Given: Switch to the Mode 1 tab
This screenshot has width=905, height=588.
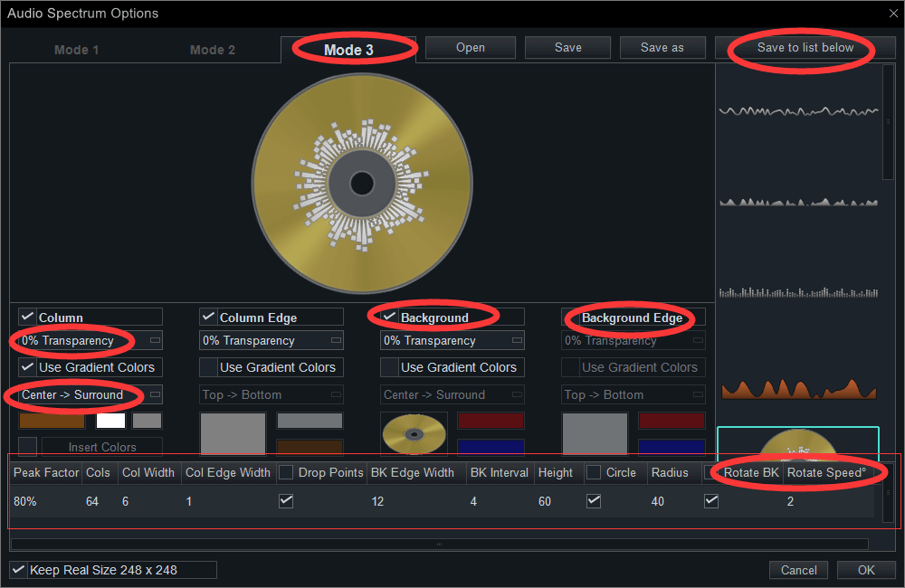Looking at the screenshot, I should (x=76, y=50).
